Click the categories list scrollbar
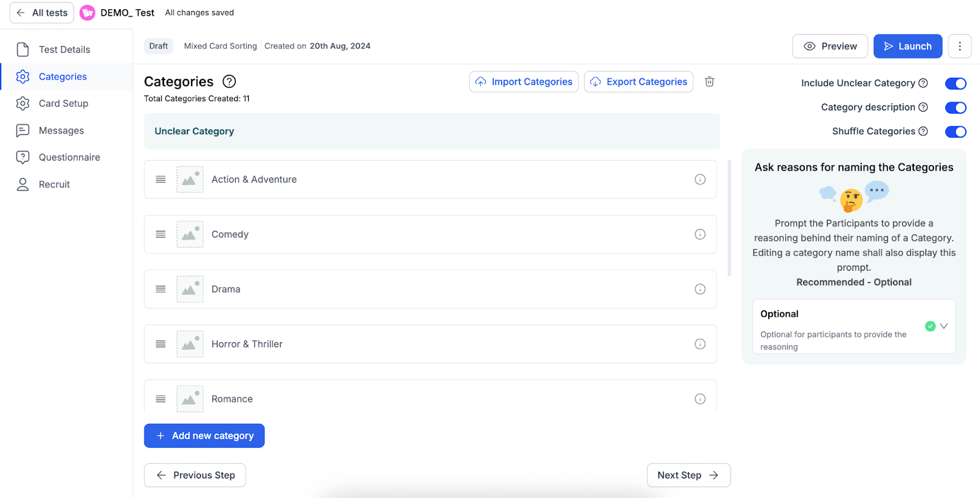 click(728, 218)
